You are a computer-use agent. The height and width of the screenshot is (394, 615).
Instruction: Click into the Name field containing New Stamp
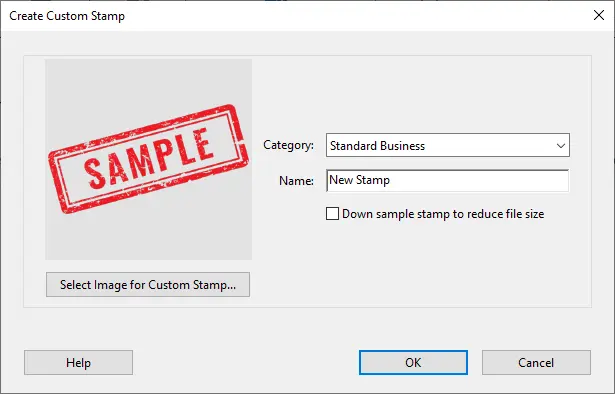[x=448, y=180]
